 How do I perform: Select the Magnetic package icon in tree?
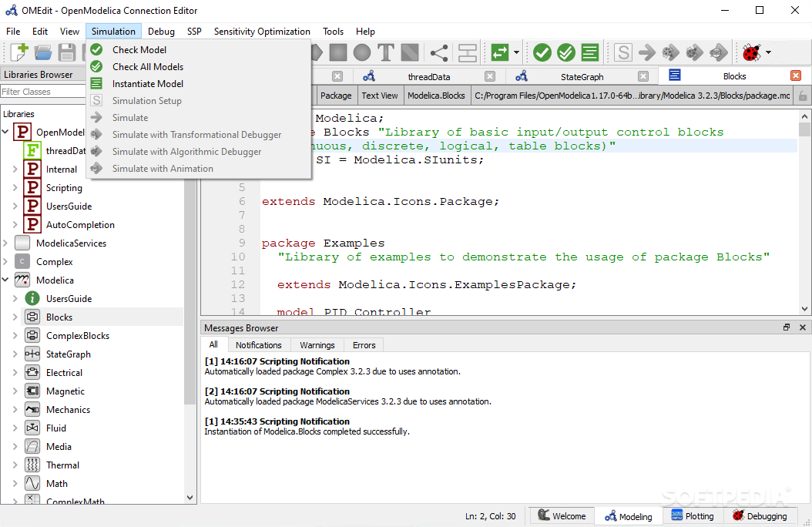[x=32, y=391]
